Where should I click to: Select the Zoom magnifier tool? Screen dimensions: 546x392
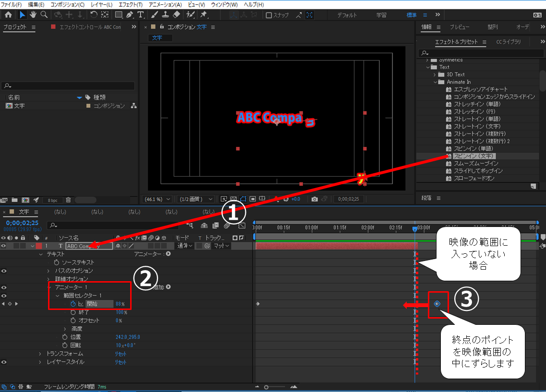44,15
